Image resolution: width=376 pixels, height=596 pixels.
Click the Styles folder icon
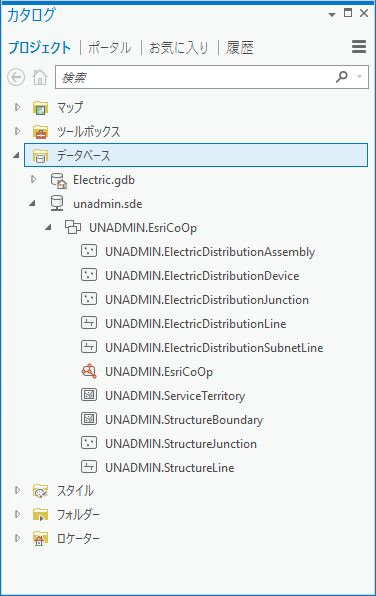click(40, 491)
